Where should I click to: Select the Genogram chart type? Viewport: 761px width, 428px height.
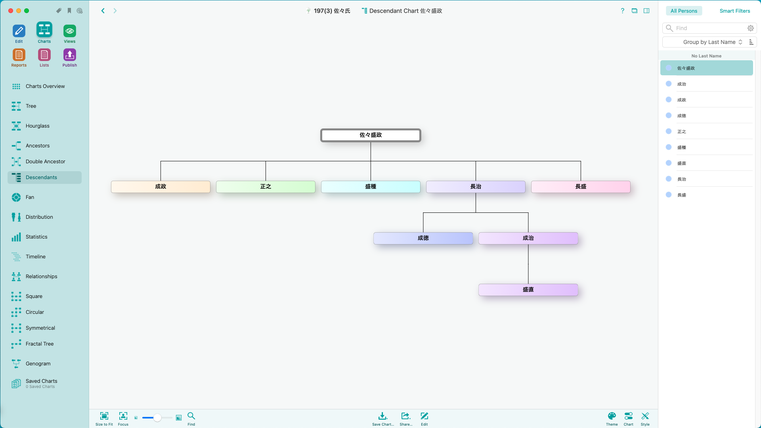(45, 363)
